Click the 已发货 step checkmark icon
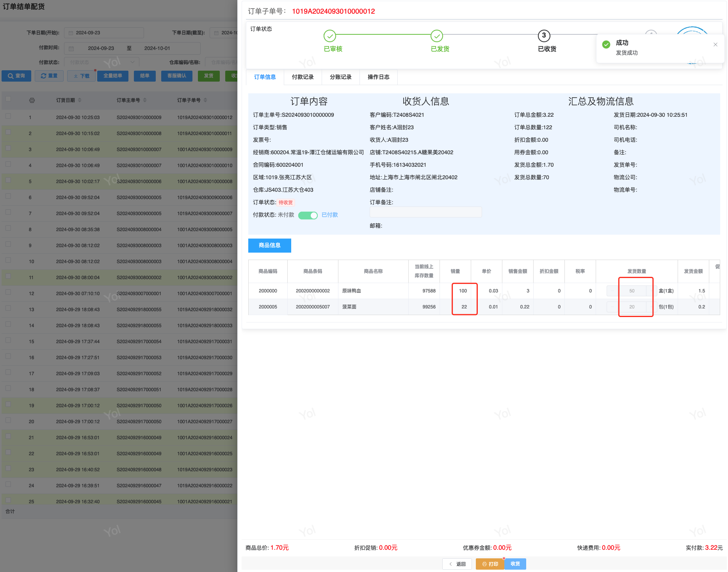Screen dimensions: 728x572 pyautogui.click(x=436, y=36)
